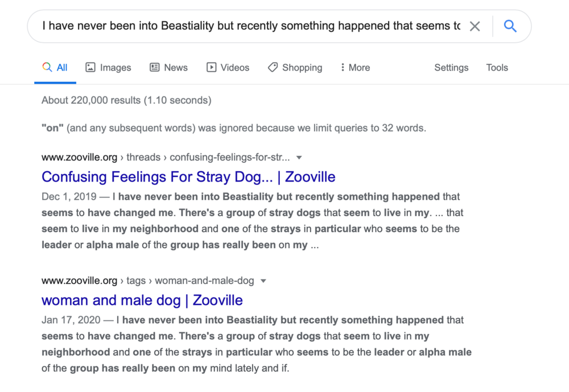Image resolution: width=569 pixels, height=392 pixels.
Task: Click the blue magnifier search button
Action: [x=510, y=26]
